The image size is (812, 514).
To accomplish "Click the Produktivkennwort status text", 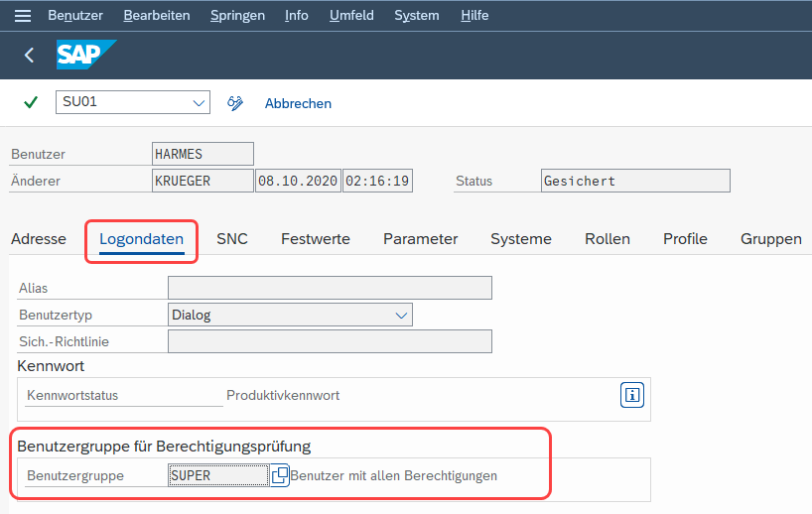I will [283, 396].
